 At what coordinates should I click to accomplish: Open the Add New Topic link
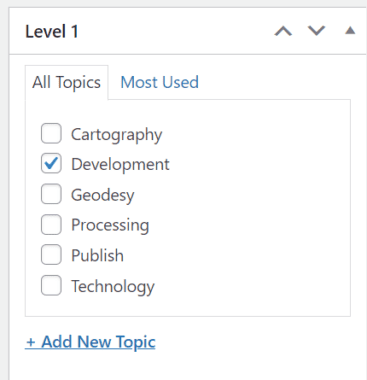(90, 342)
